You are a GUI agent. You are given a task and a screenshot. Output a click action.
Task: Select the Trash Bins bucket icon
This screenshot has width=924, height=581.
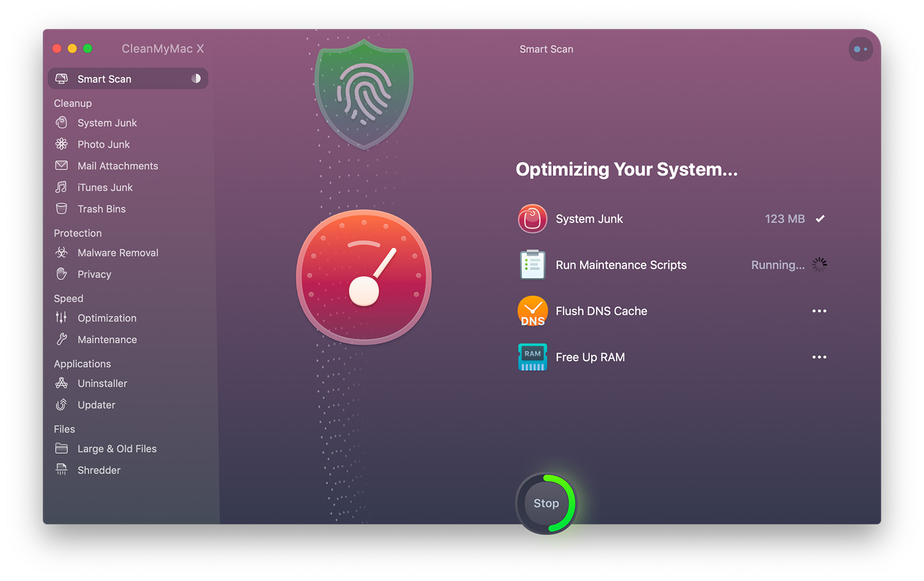click(62, 209)
